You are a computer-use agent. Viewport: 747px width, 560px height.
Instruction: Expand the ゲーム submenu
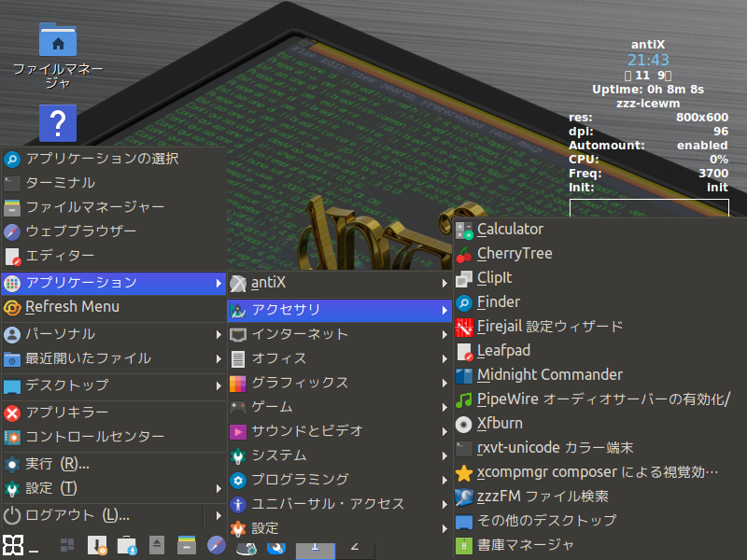[340, 408]
